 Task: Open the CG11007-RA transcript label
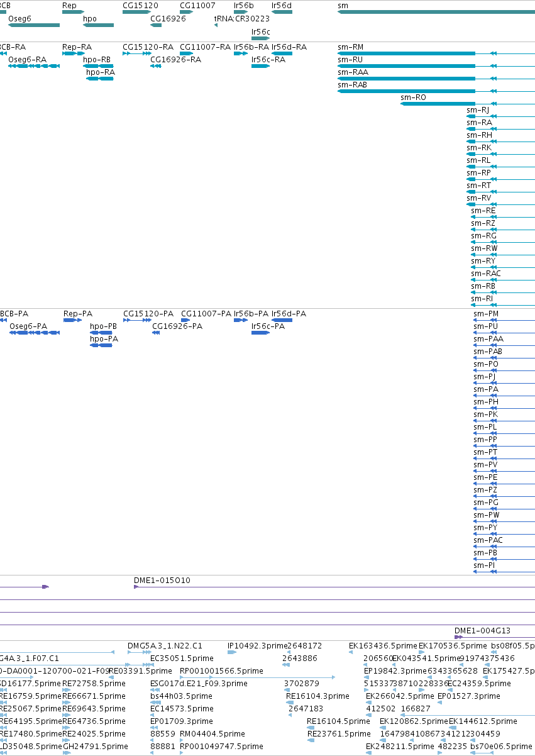pyautogui.click(x=206, y=47)
